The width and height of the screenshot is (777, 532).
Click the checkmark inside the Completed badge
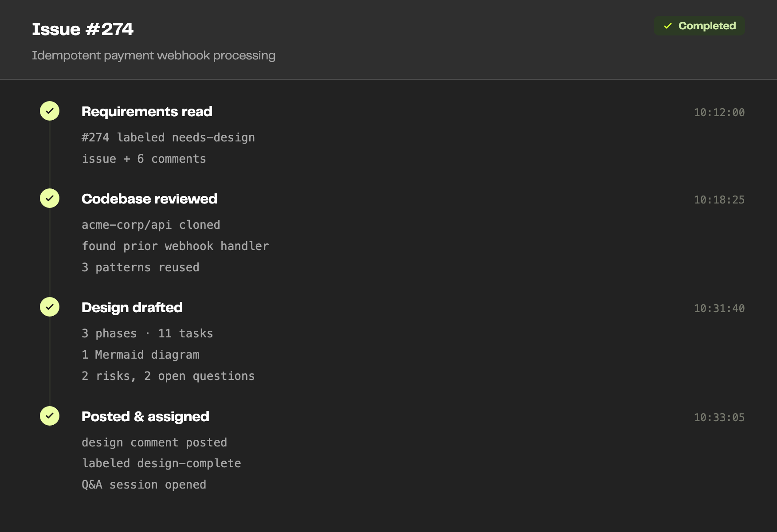tap(668, 26)
